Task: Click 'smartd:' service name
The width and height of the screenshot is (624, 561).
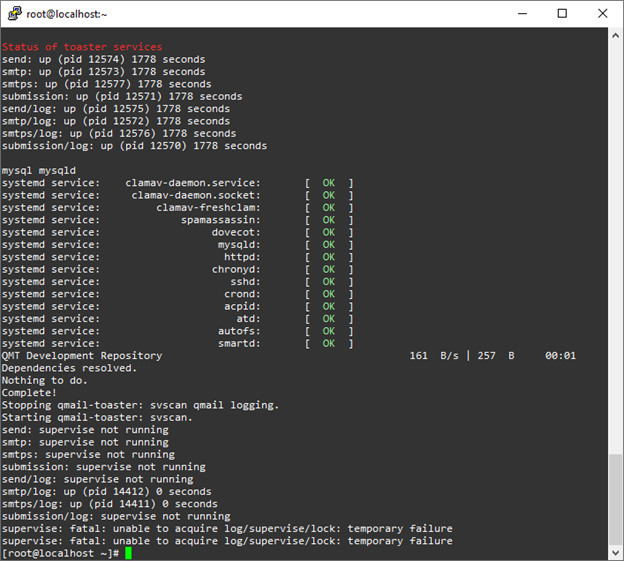Action: (x=239, y=343)
